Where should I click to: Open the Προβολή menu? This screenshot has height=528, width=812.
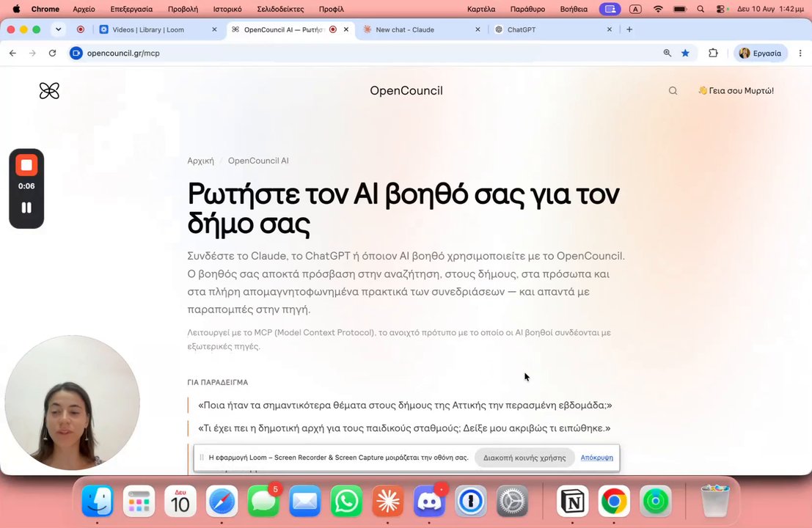183,9
